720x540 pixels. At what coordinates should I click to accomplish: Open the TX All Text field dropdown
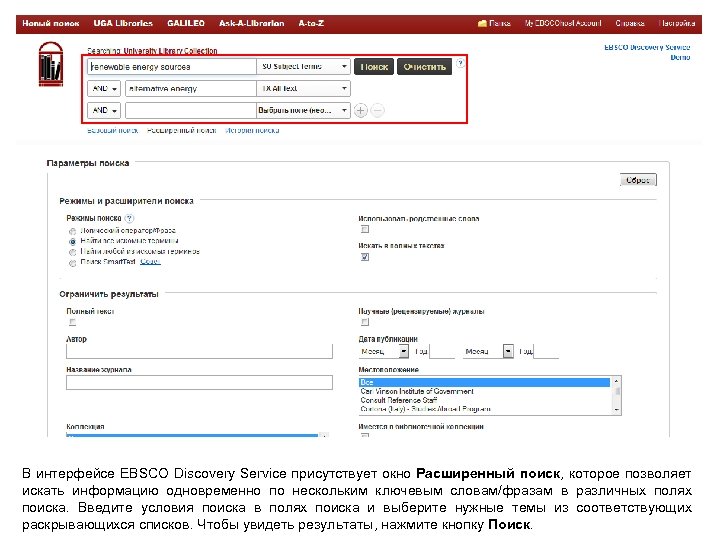click(x=303, y=88)
